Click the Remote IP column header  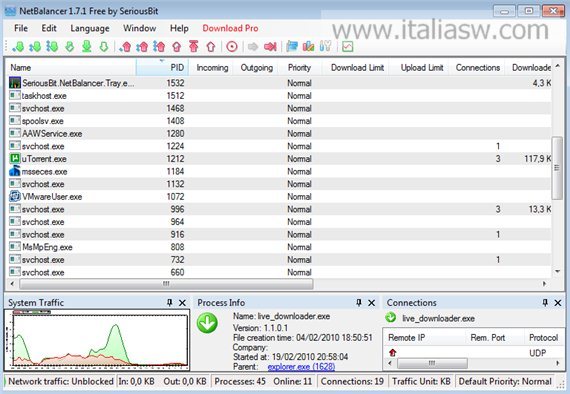point(424,338)
